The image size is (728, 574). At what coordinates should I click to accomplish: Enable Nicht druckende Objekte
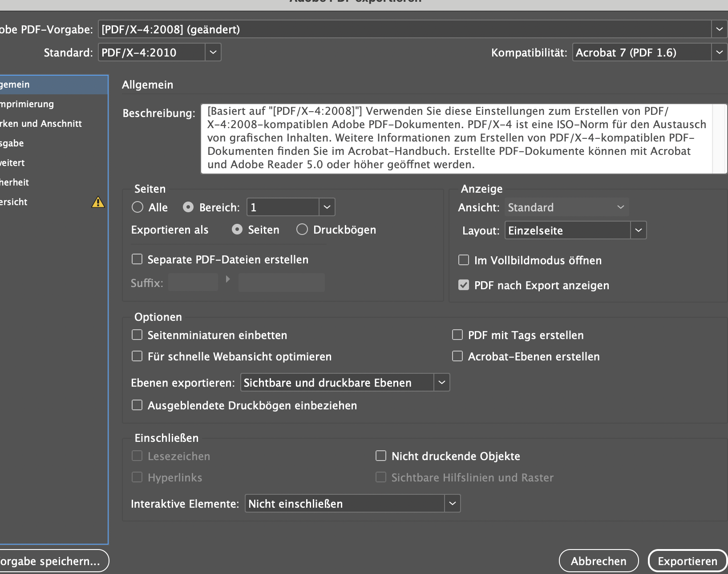point(381,456)
